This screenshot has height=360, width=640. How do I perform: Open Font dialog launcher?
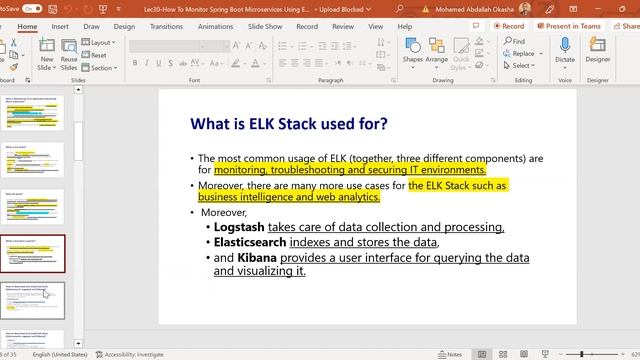269,80
